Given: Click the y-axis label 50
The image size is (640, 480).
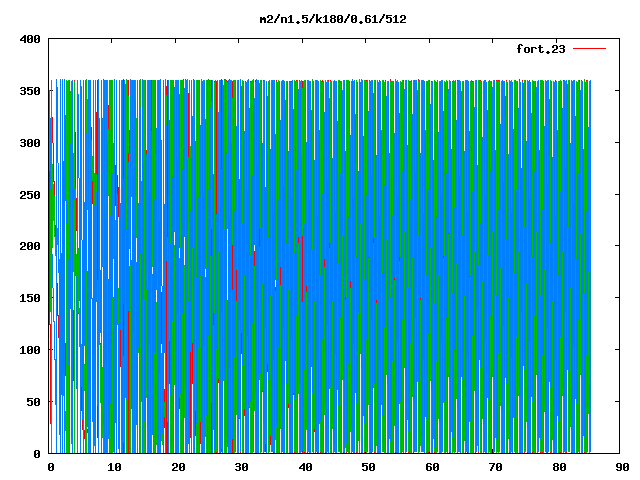Looking at the screenshot, I should (33, 402).
